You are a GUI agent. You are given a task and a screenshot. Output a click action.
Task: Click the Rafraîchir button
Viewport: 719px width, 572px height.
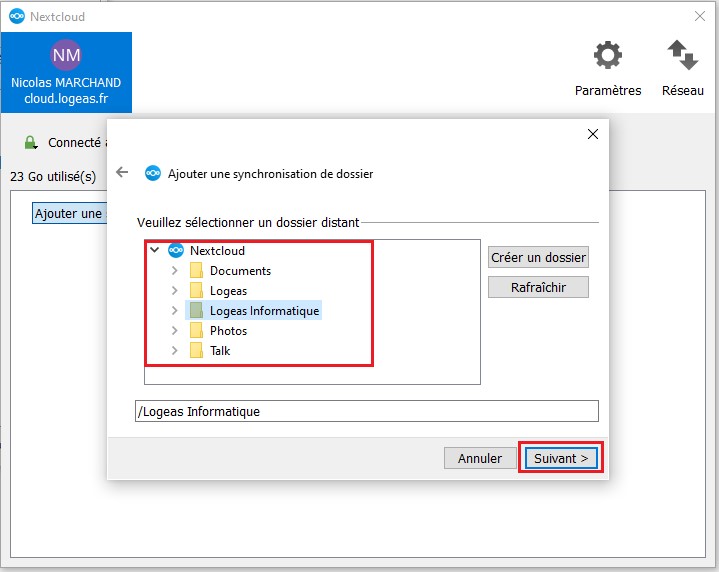point(538,287)
